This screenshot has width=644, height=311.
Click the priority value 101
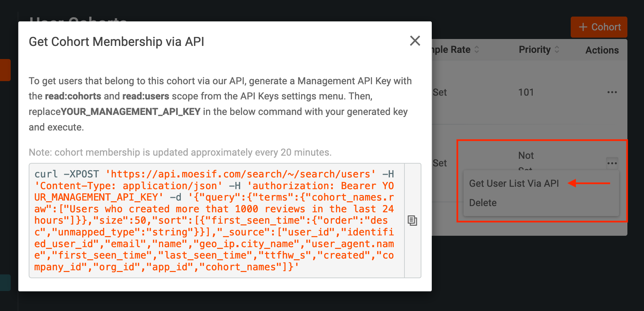tap(526, 92)
